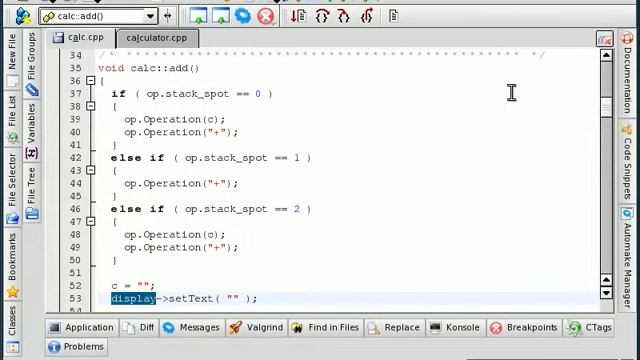Click the red down-arrow document debug icon
The height and width of the screenshot is (360, 640).
298,16
